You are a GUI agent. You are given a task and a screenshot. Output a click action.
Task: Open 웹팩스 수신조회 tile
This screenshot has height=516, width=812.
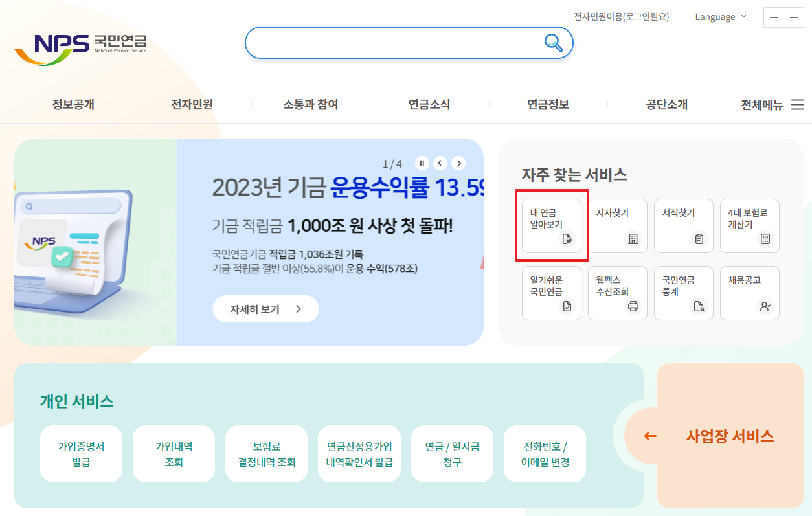(618, 293)
